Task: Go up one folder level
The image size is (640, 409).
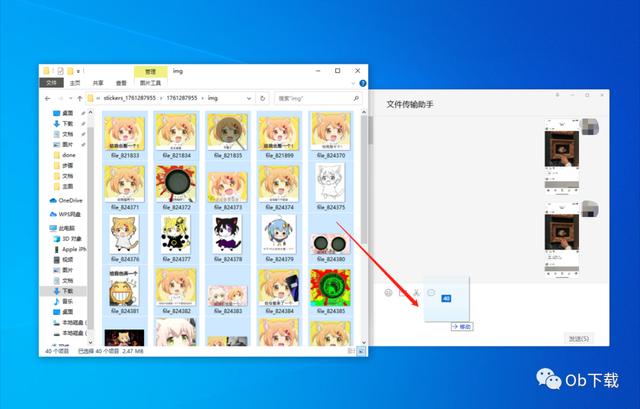Action: [80, 98]
